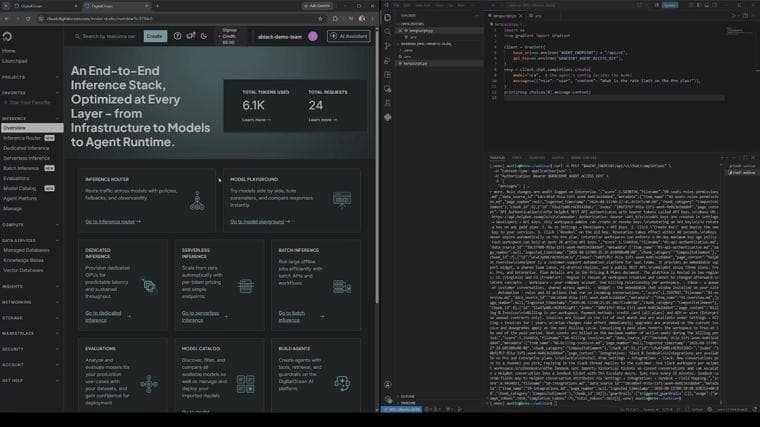Collapse the Inference sidebar section
The image size is (760, 427).
click(x=31, y=118)
